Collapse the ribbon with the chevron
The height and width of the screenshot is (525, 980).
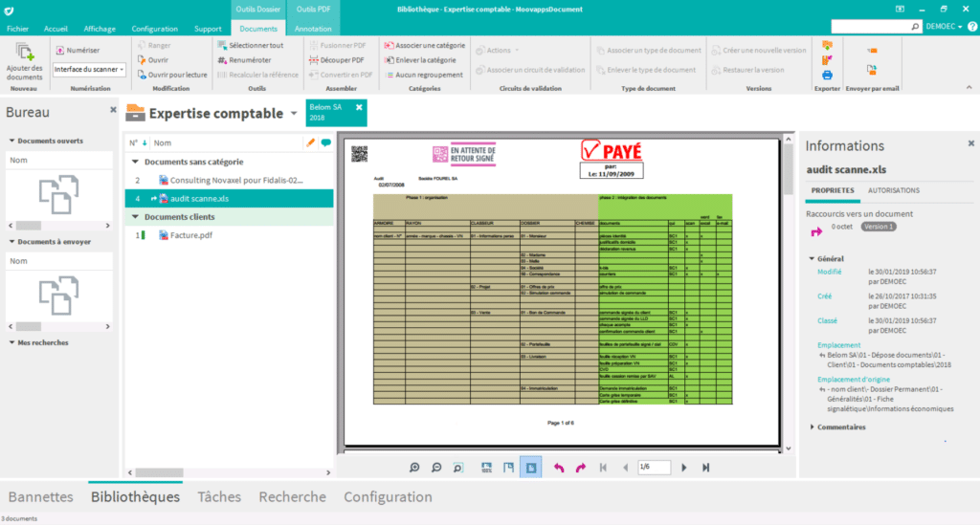pos(969,87)
